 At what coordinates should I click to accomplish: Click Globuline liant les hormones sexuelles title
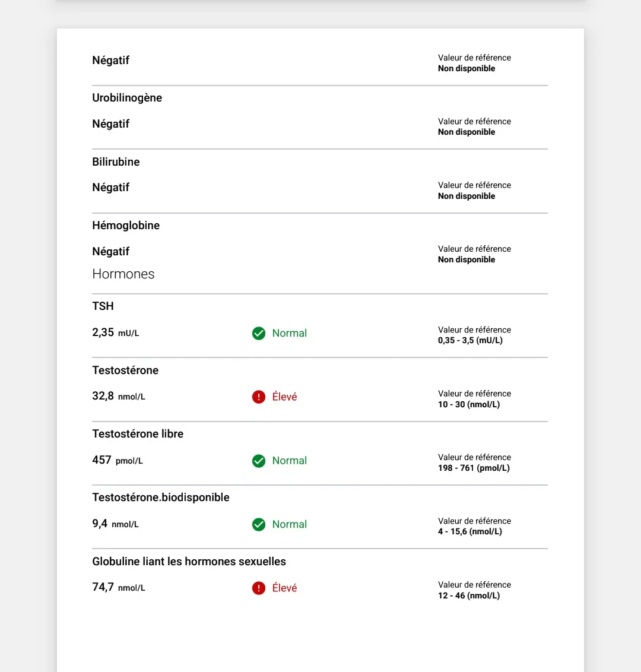[x=189, y=562]
